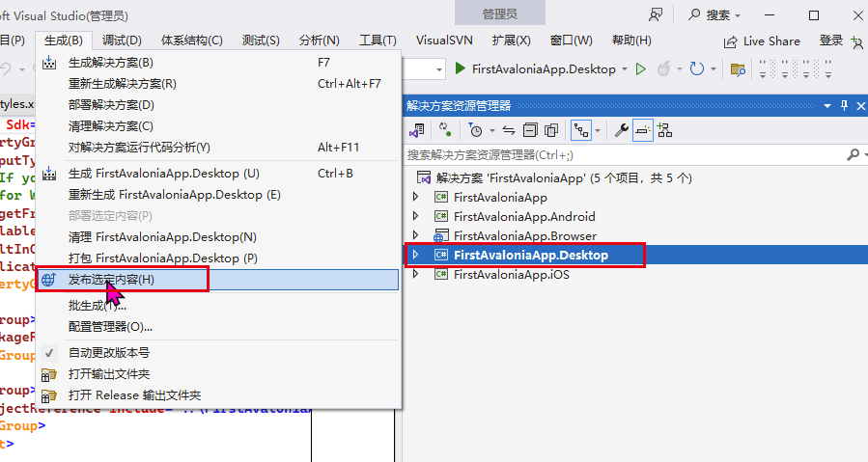Click the sync pending changes icon

[445, 130]
